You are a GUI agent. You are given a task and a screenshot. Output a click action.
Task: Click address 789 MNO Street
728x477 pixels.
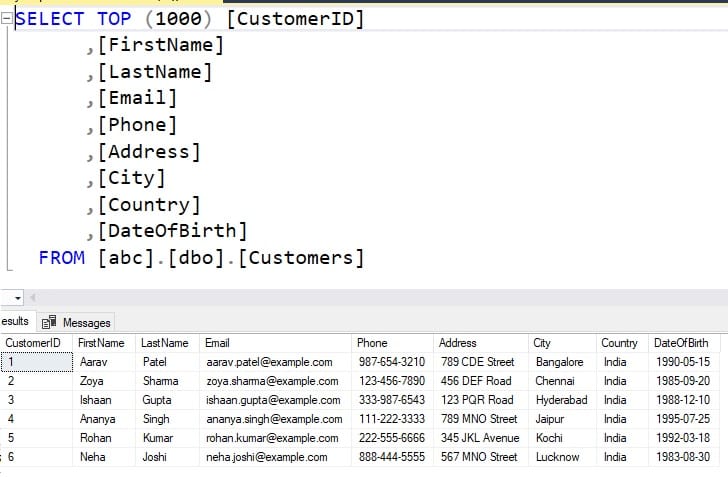[x=479, y=419]
